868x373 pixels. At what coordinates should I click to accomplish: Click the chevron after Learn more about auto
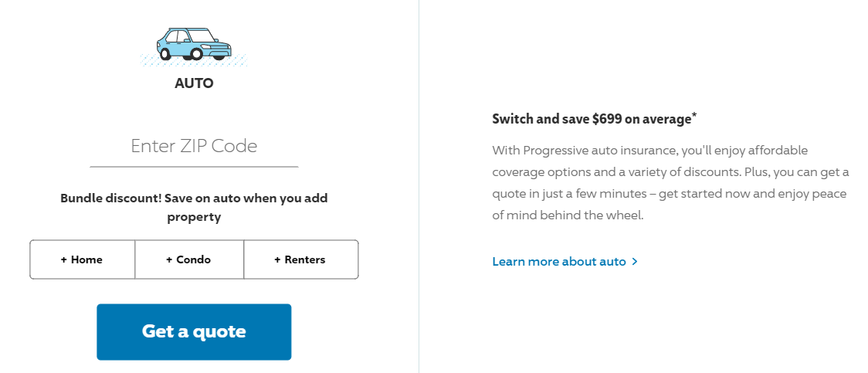635,262
